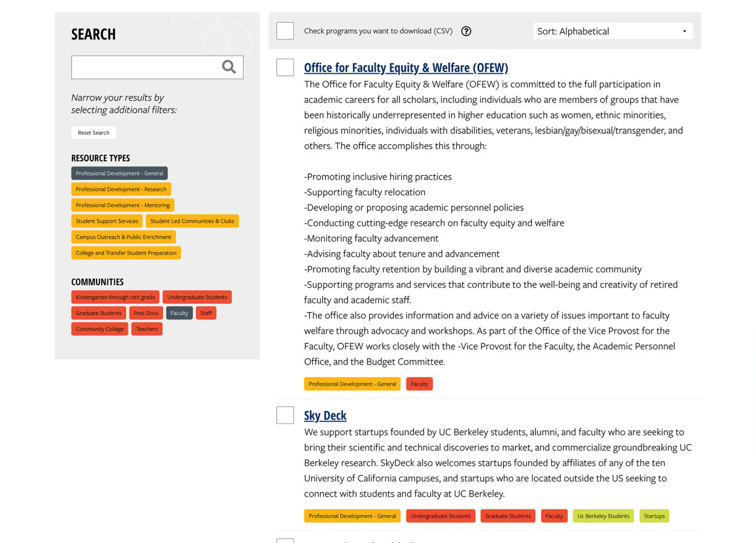This screenshot has width=756, height=543.
Task: Filter by Professional Development - Research
Action: [x=121, y=189]
